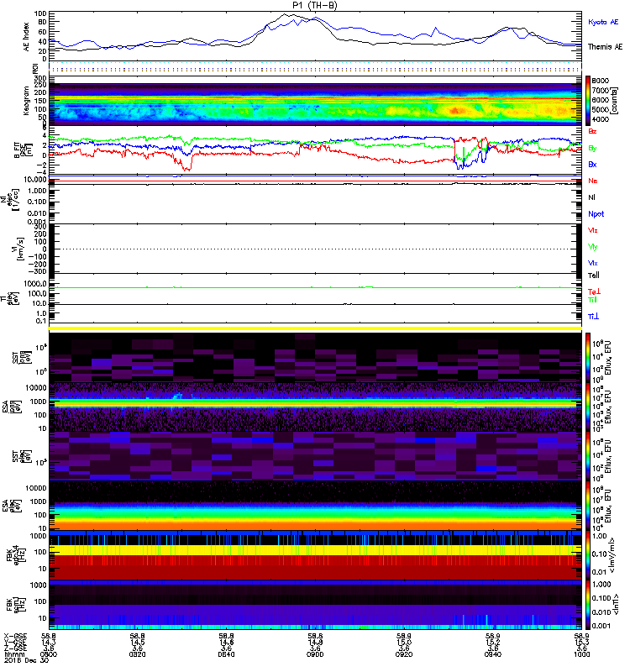Select the 0900 time tick label
Viewport: 630px width, 672px height.
point(315,654)
